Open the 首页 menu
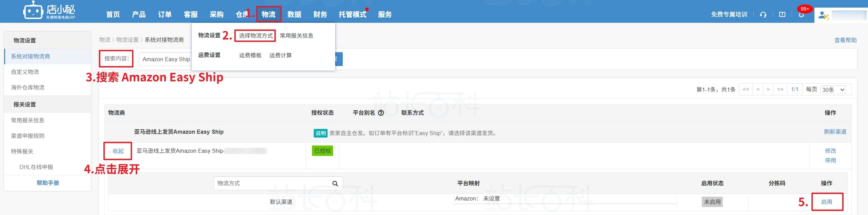This screenshot has height=215, width=868. [113, 15]
